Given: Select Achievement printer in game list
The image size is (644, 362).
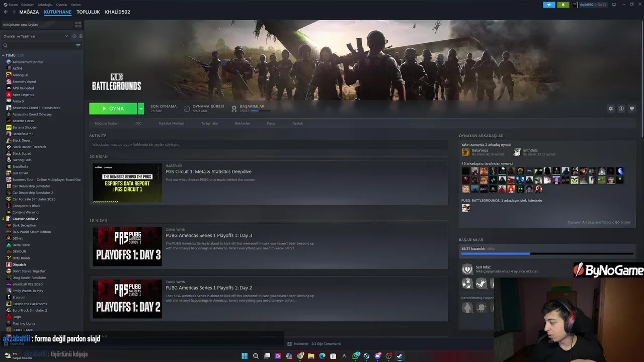Looking at the screenshot, I should 28,62.
